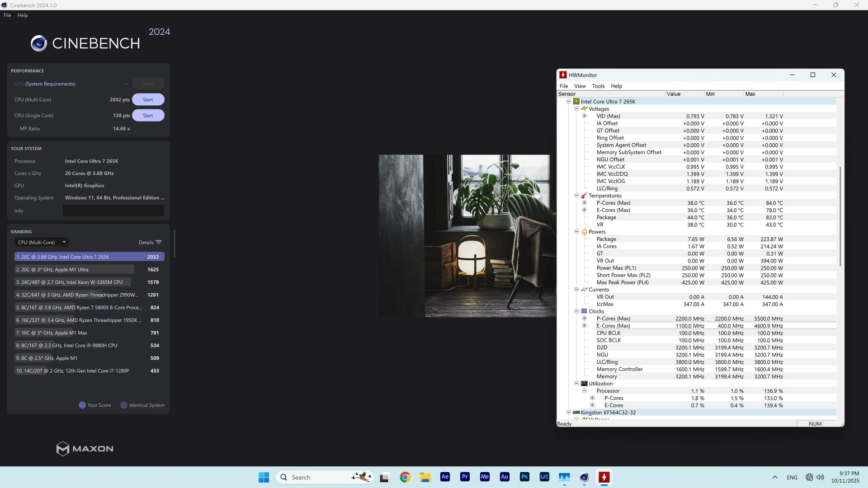The image size is (868, 488).
Task: Expand E-Cores (Max) clocks node
Action: pyautogui.click(x=584, y=326)
